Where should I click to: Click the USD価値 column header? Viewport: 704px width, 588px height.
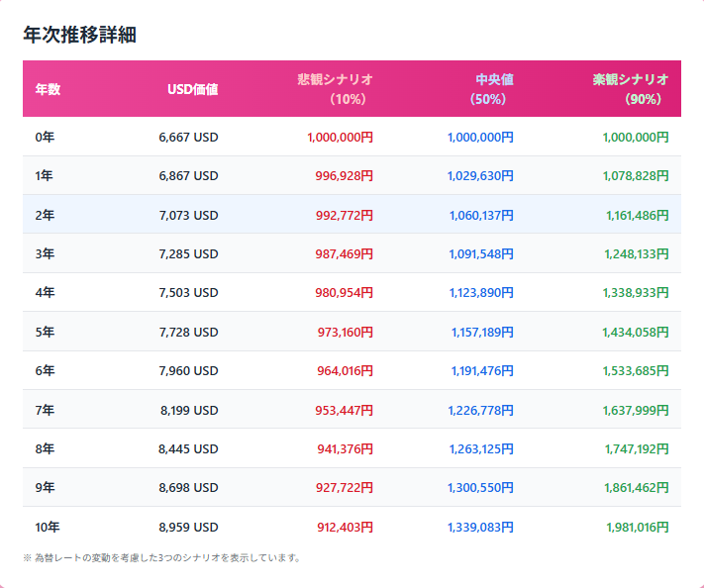point(192,89)
